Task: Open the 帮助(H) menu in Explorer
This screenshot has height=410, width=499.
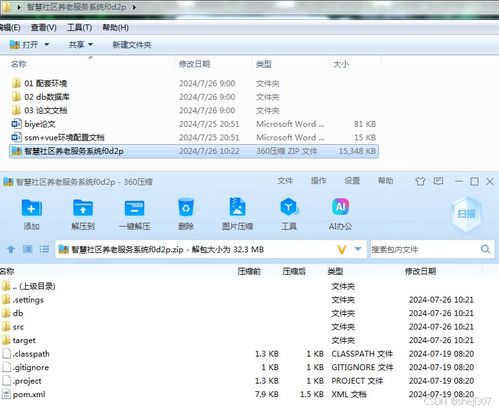Action: [115, 28]
